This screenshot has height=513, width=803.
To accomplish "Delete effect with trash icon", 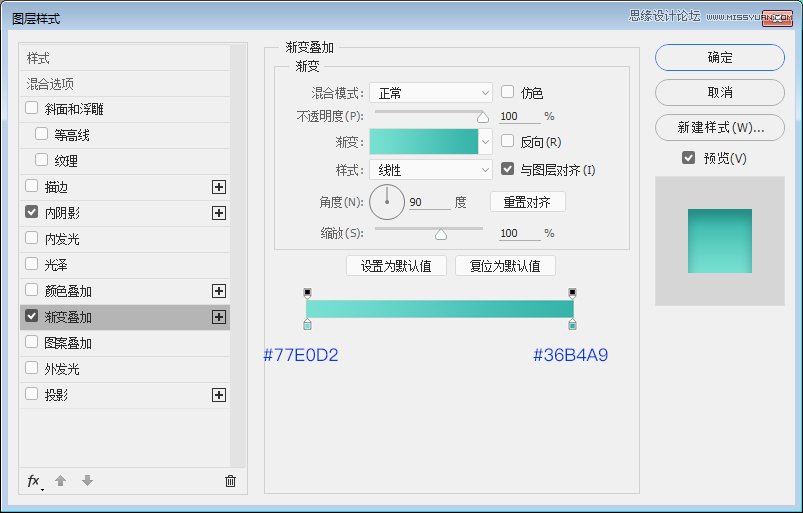I will pos(230,481).
